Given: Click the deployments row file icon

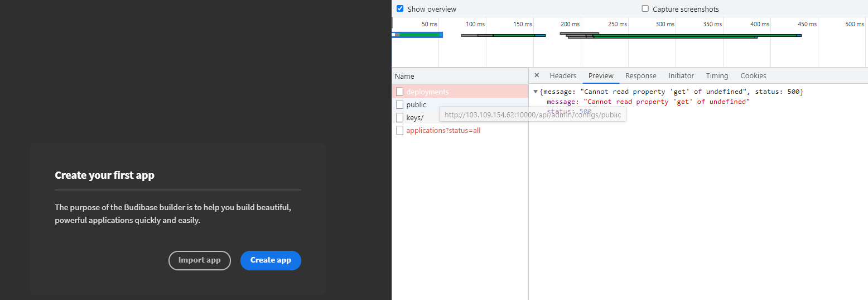Looking at the screenshot, I should (x=399, y=92).
